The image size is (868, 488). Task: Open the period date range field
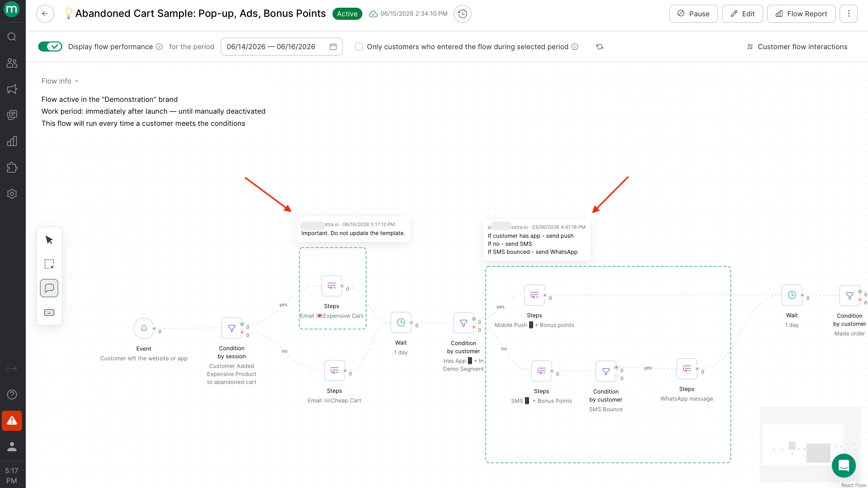click(x=281, y=47)
